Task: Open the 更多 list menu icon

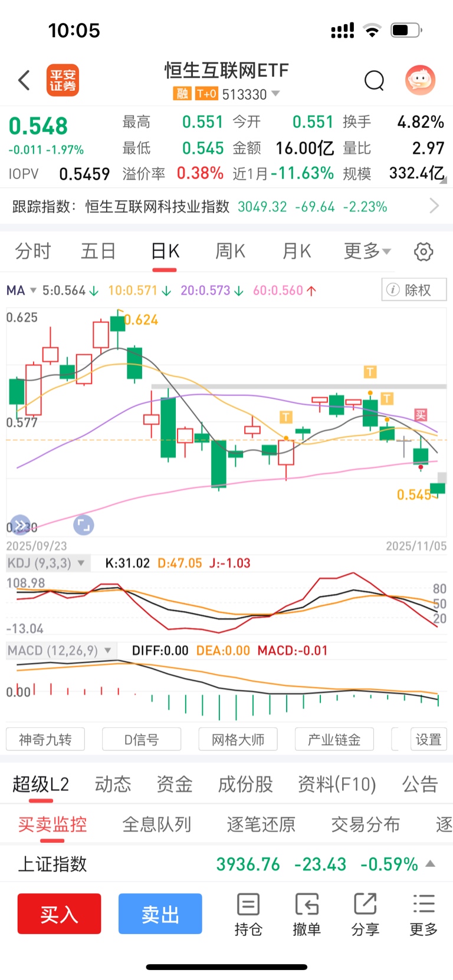Action: [424, 914]
